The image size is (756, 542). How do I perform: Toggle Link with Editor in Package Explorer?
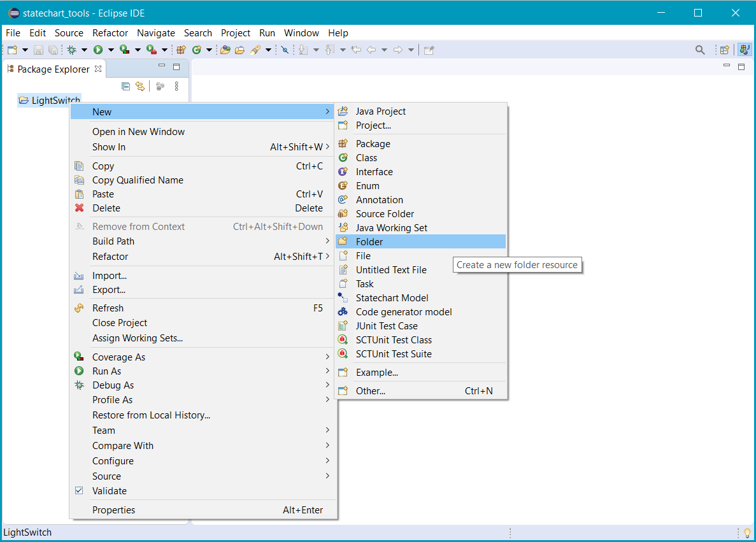point(140,87)
